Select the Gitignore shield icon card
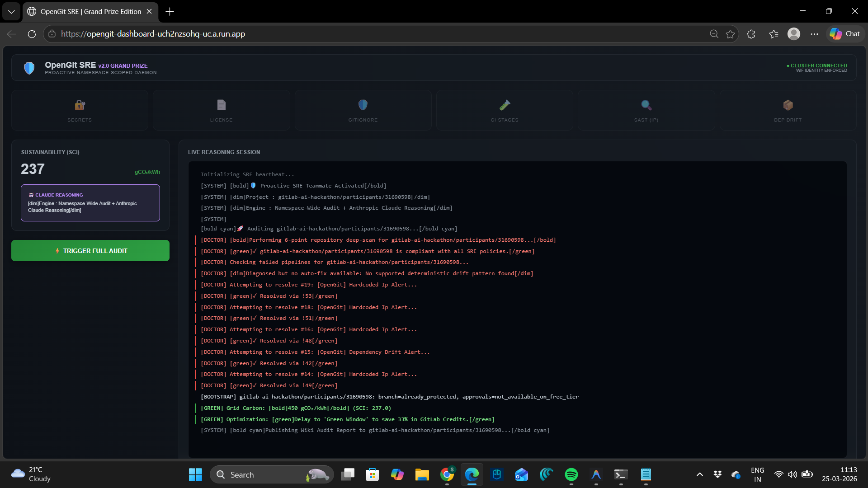This screenshot has width=868, height=488. click(x=363, y=110)
